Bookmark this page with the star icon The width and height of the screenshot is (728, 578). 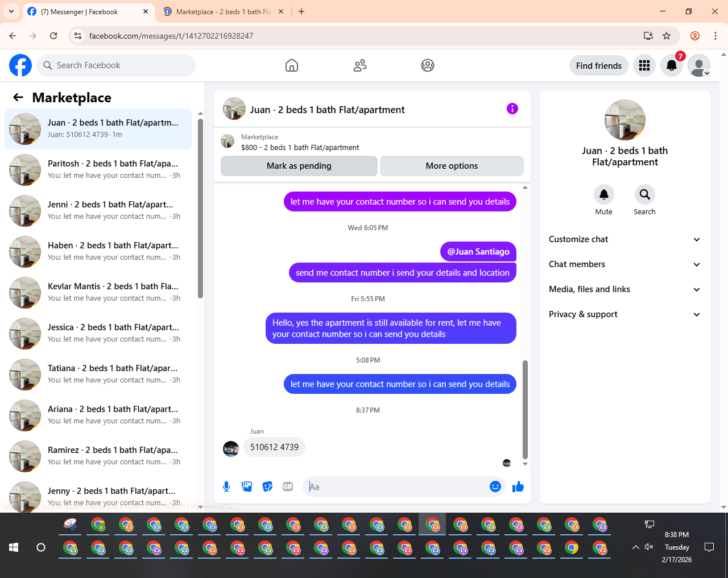(667, 36)
